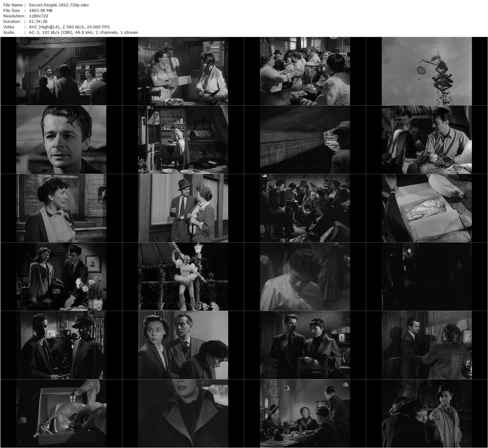Select the box with flask and keys frame
488x448 pixels.
61,414
